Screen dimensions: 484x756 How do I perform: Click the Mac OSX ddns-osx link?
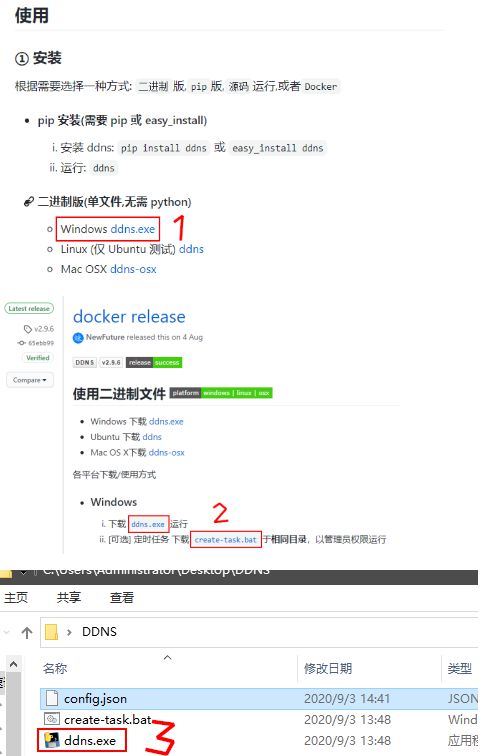pyautogui.click(x=133, y=269)
